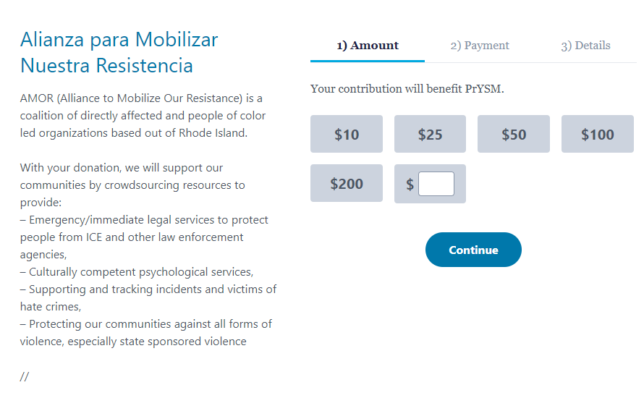Viewport: 644px width, 398px height.
Task: Click the custom amount input box
Action: [x=436, y=184]
